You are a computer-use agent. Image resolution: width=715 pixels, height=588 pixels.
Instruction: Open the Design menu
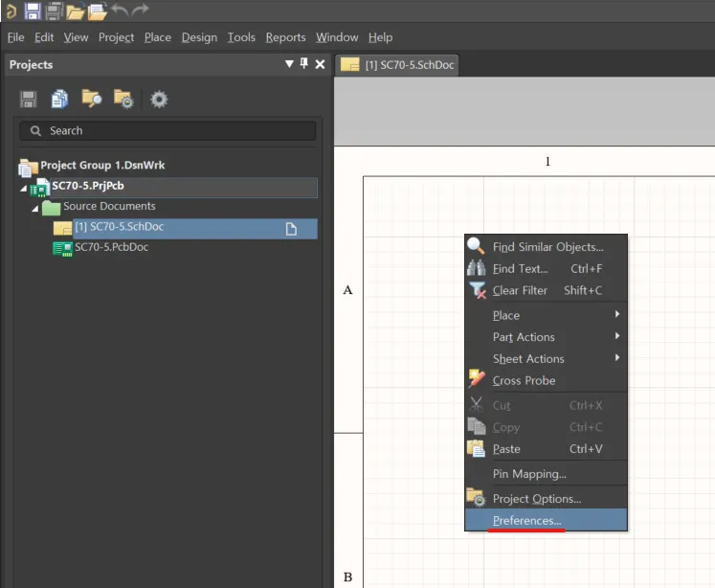click(199, 37)
